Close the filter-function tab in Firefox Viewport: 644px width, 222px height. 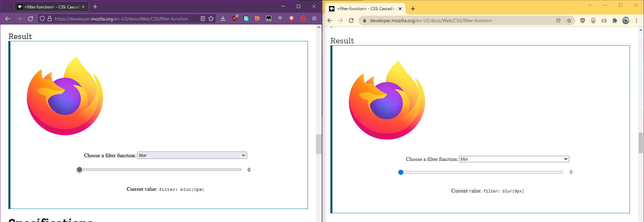tap(83, 7)
